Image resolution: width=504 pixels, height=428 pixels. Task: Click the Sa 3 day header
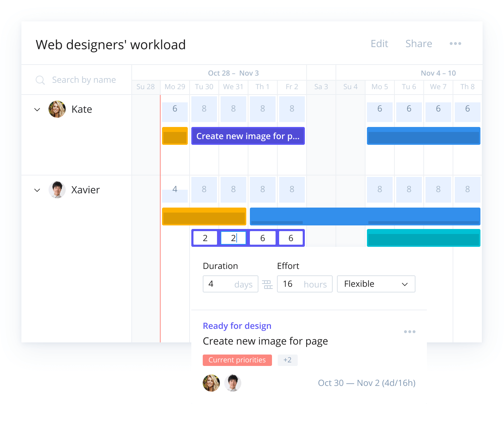321,87
